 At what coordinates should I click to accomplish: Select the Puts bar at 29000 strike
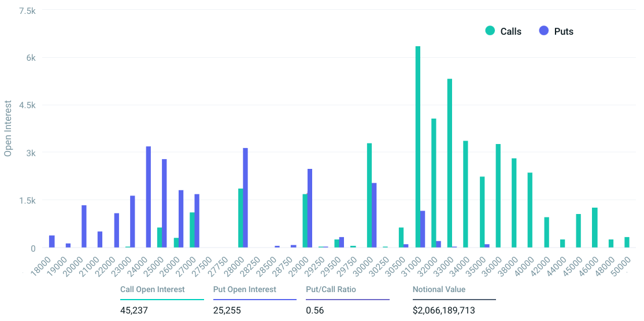[310, 208]
